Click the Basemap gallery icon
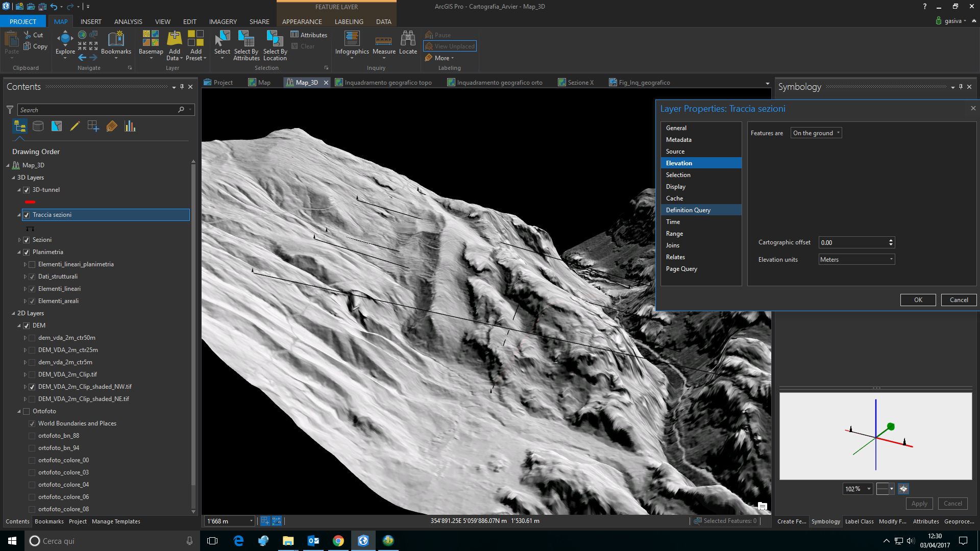 [151, 39]
